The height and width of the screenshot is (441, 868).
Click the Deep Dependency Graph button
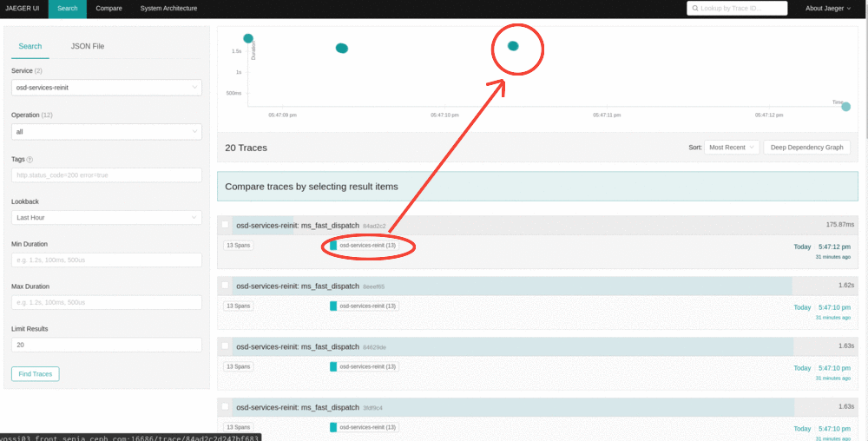pyautogui.click(x=806, y=148)
